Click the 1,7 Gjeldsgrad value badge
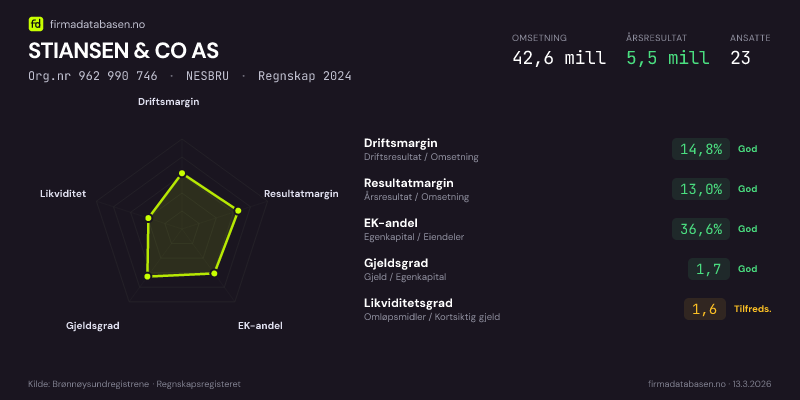800x400 pixels. tap(708, 269)
